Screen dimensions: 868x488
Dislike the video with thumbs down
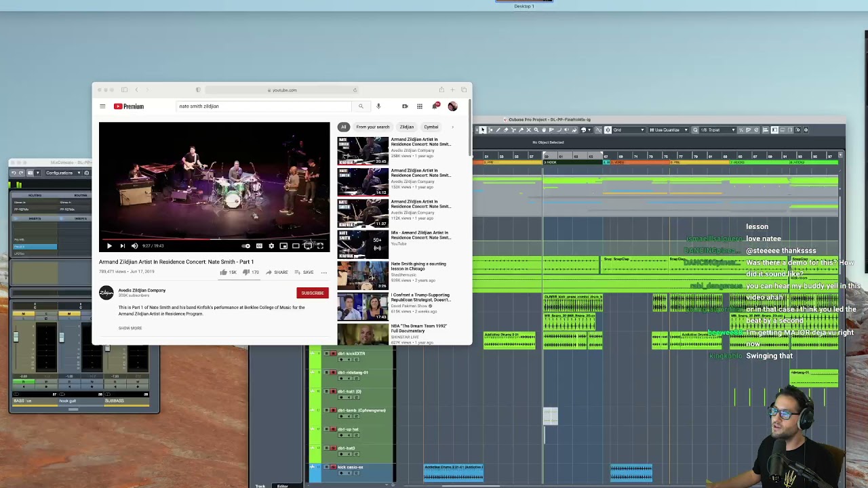(x=250, y=272)
